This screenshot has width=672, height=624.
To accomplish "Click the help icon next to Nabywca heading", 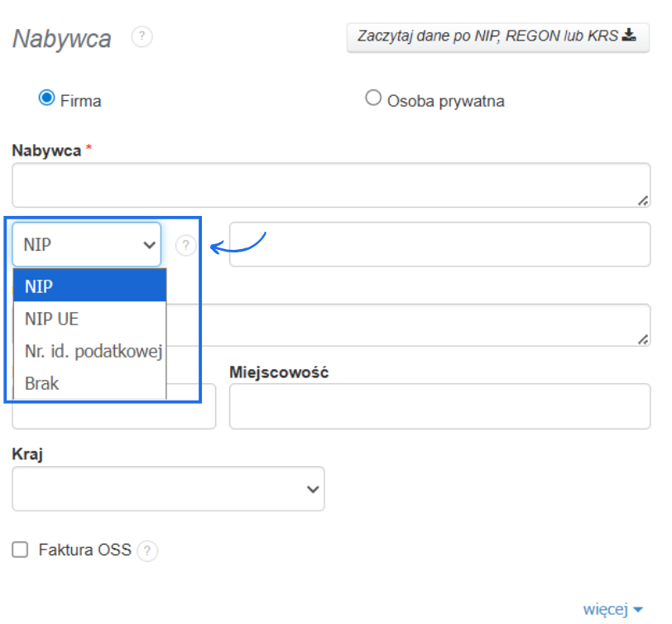I will click(x=142, y=36).
